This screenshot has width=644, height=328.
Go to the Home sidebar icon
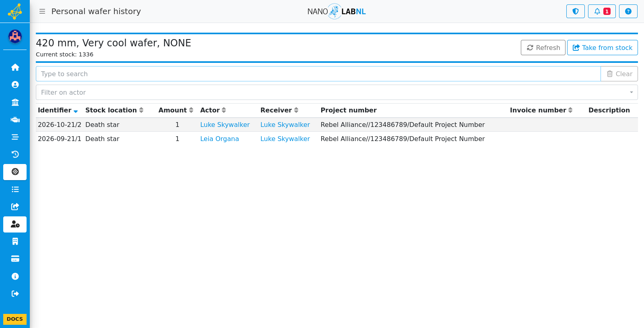[x=15, y=67]
